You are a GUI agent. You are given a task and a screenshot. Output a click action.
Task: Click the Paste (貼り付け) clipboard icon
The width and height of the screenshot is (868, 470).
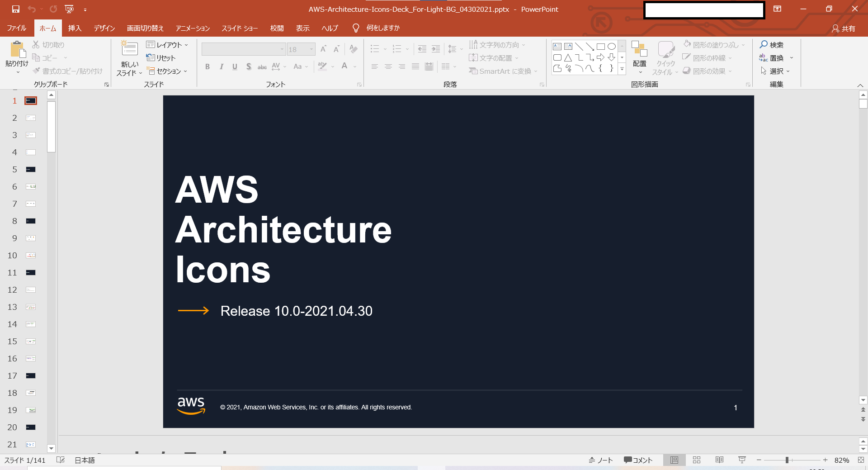click(x=17, y=49)
